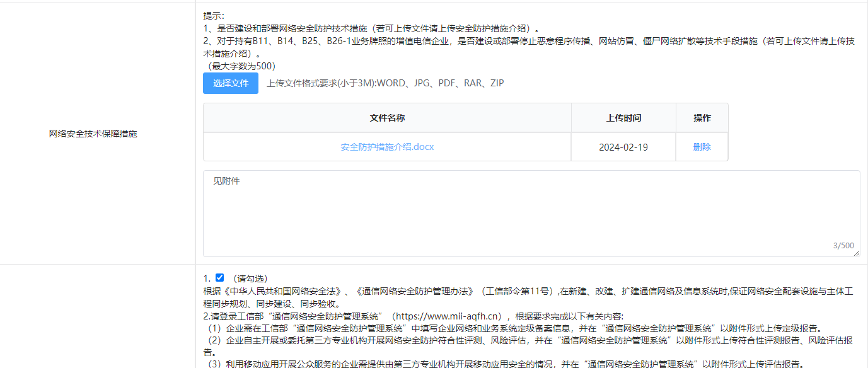This screenshot has height=368, width=868.
Task: Select the 提示： heading text
Action: click(214, 15)
